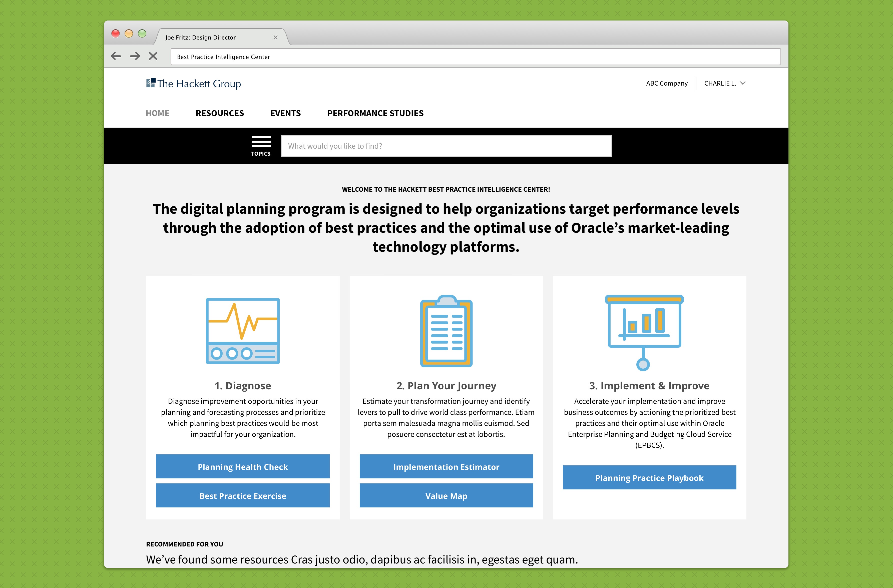Click the Best Practice Exercise button

[243, 495]
